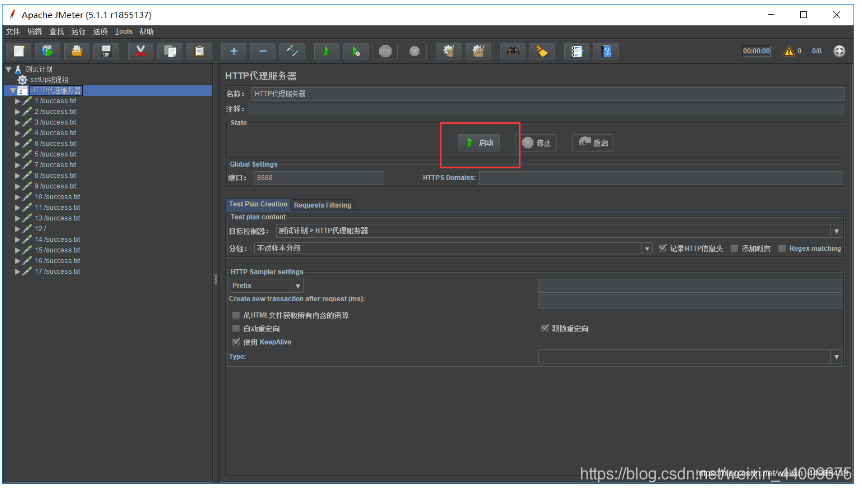Collapse all nodes with the minus icon
862x493 pixels.
(263, 51)
